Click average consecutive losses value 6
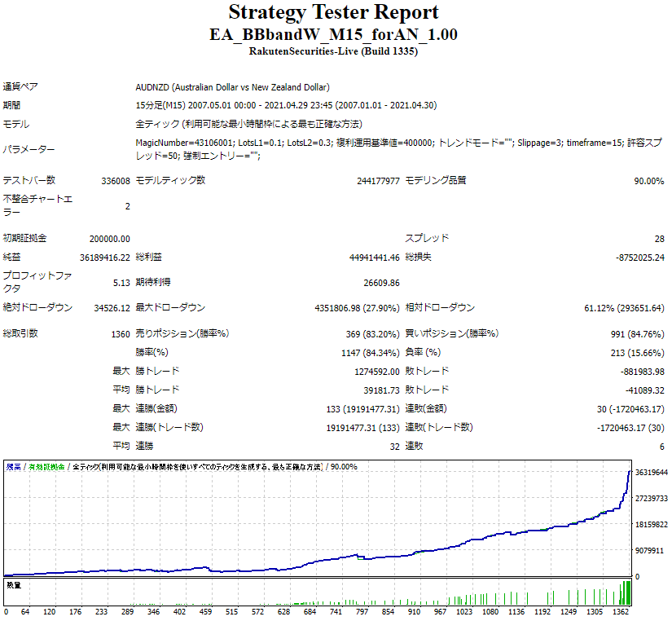 click(x=661, y=447)
